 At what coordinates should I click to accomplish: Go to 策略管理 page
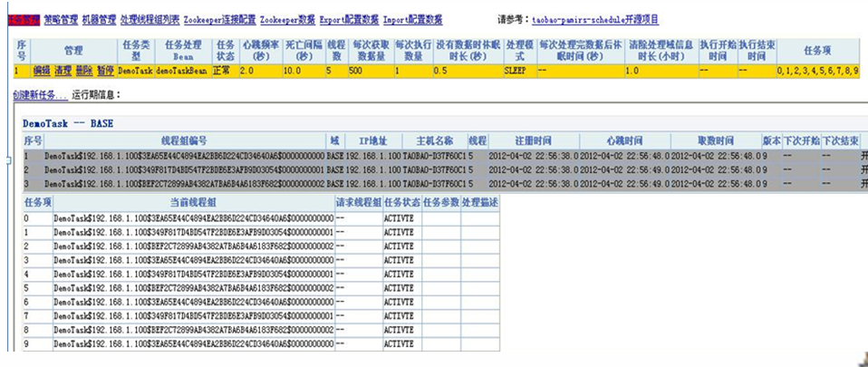click(x=61, y=20)
